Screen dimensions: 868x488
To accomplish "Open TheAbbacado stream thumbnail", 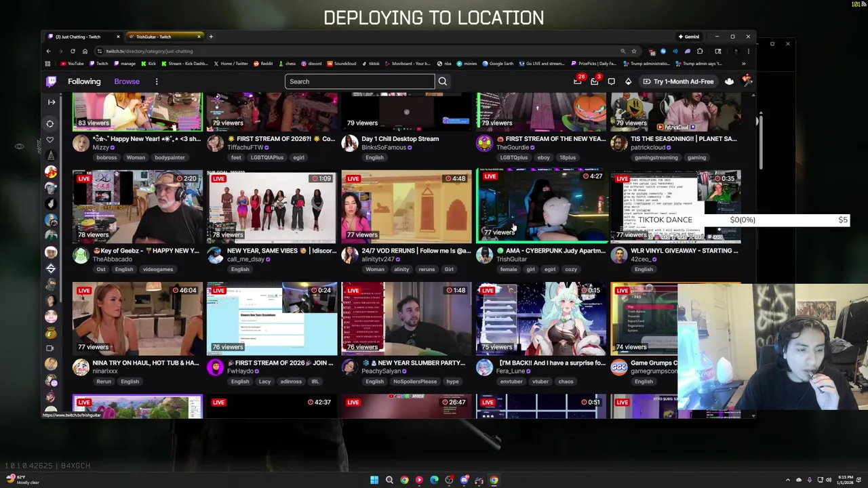I will point(138,207).
